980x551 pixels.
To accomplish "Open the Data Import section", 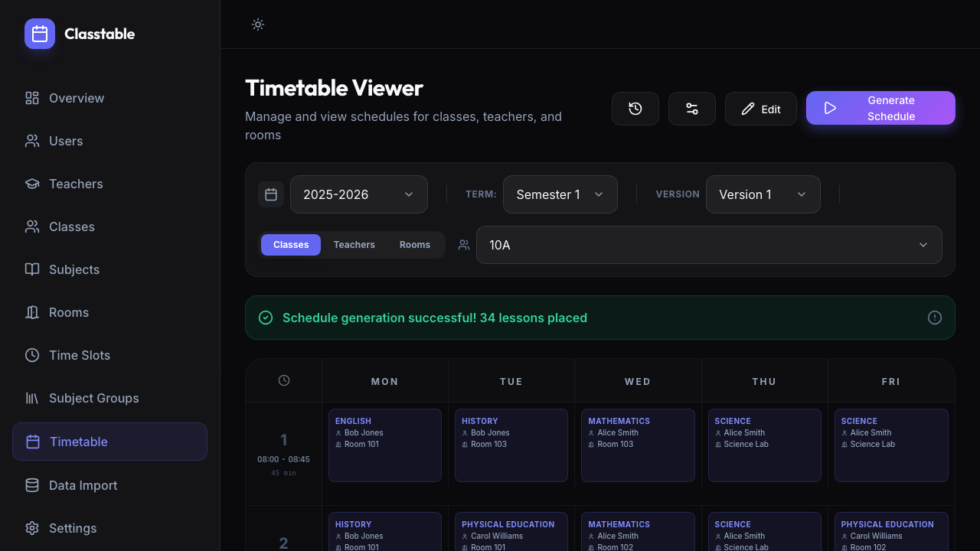I will pyautogui.click(x=83, y=485).
